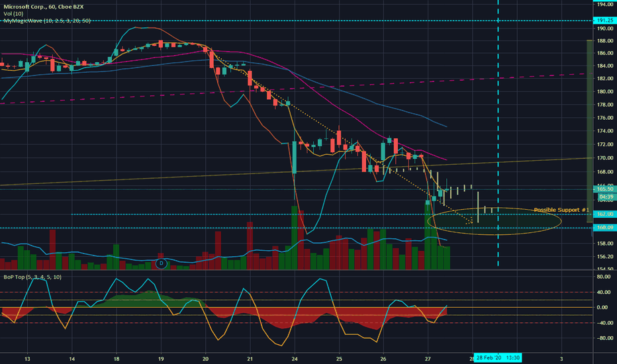
Task: Click the BoP Top indicator legend
Action: click(x=32, y=277)
